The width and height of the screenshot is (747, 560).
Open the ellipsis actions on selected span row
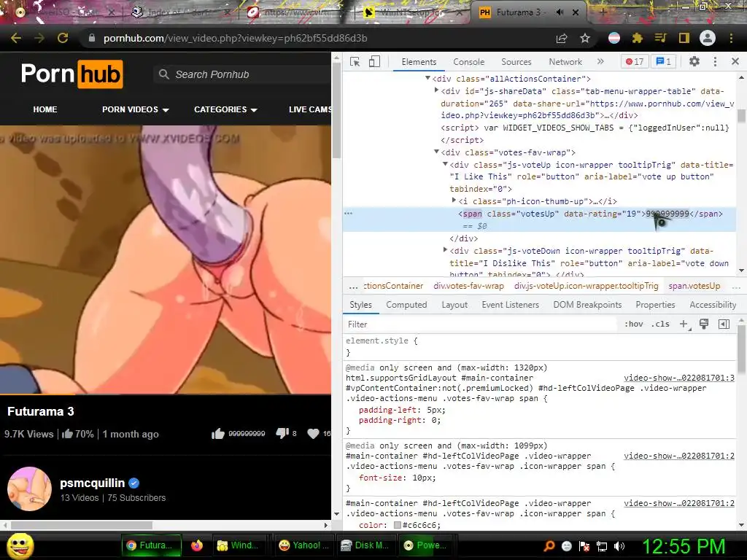(348, 214)
